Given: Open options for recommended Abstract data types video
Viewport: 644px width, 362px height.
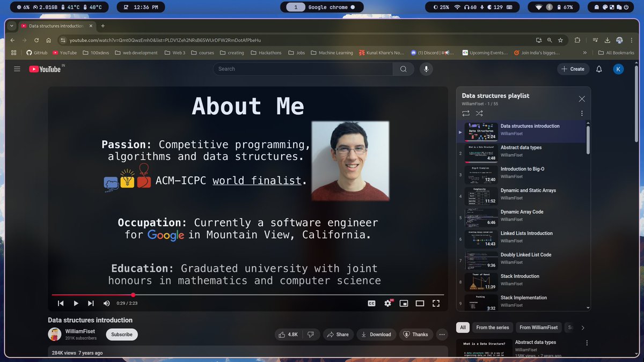Looking at the screenshot, I should (587, 343).
